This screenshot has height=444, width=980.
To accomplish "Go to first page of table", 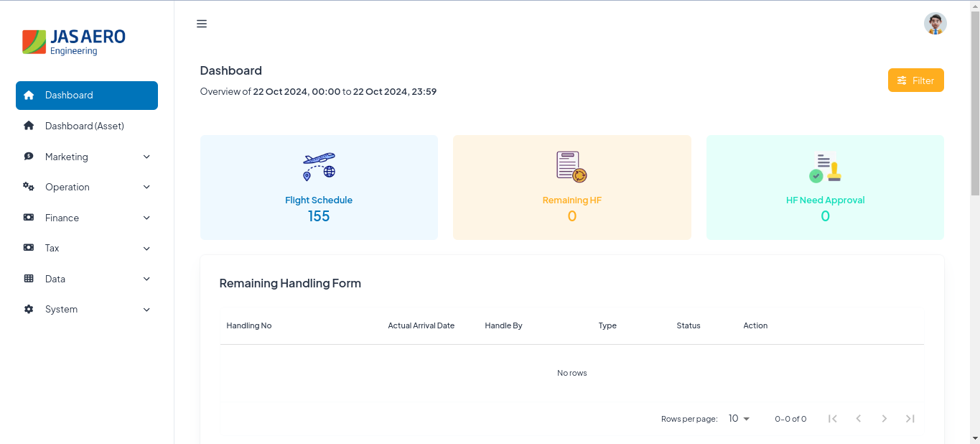I will point(833,418).
